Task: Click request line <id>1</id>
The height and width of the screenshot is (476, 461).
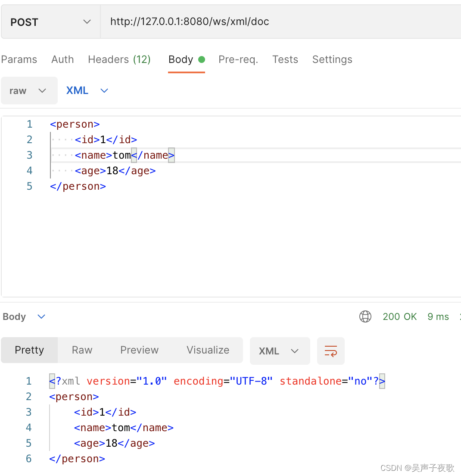Action: click(106, 140)
